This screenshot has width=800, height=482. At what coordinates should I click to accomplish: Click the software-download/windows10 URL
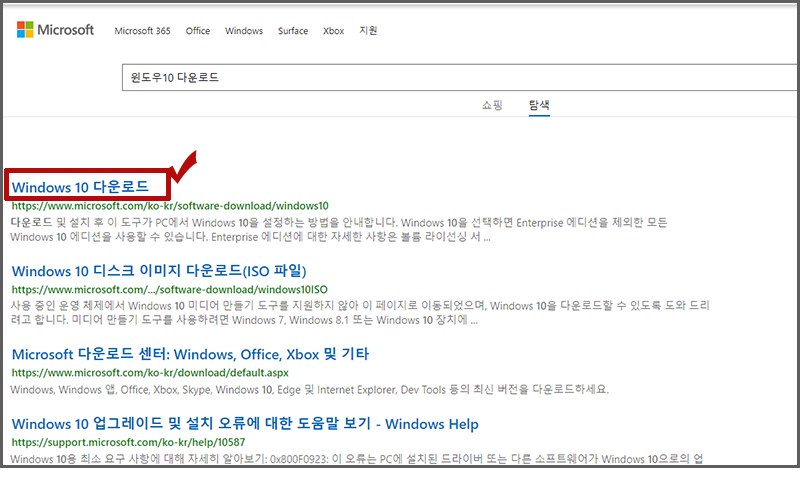click(x=170, y=206)
